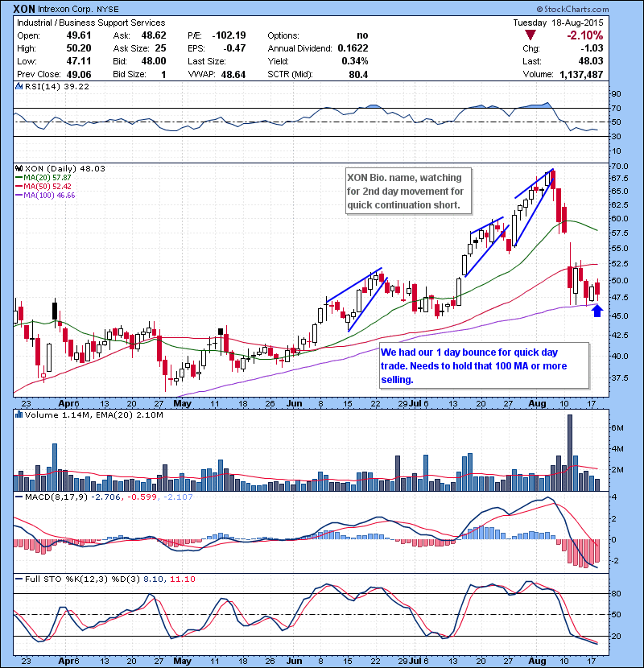
Task: Click the Yield value 0.34%
Action: click(355, 61)
